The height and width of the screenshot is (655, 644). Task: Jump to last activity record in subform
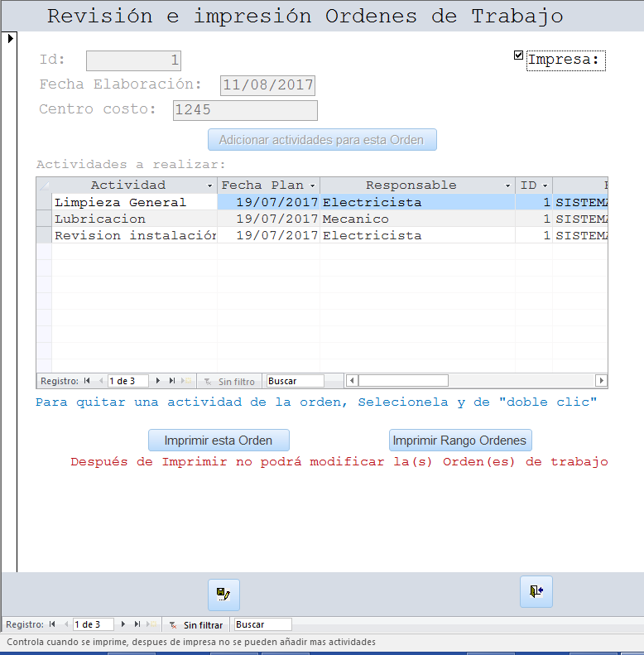pyautogui.click(x=172, y=381)
